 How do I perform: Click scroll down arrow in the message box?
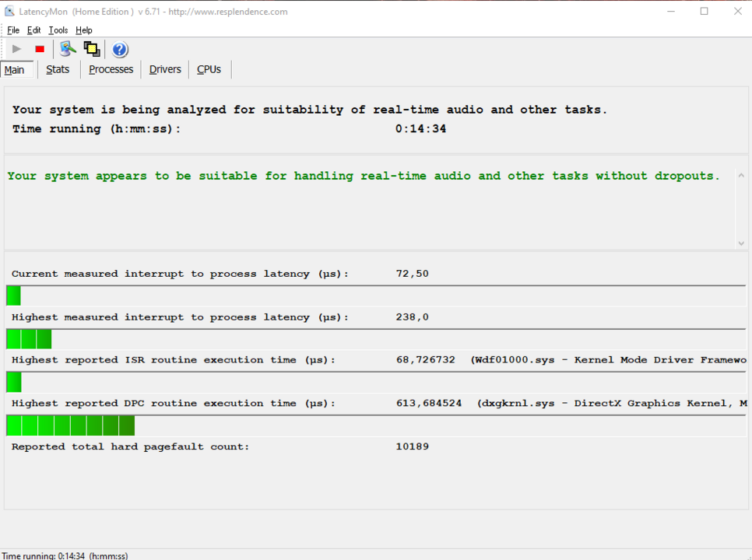pyautogui.click(x=741, y=243)
